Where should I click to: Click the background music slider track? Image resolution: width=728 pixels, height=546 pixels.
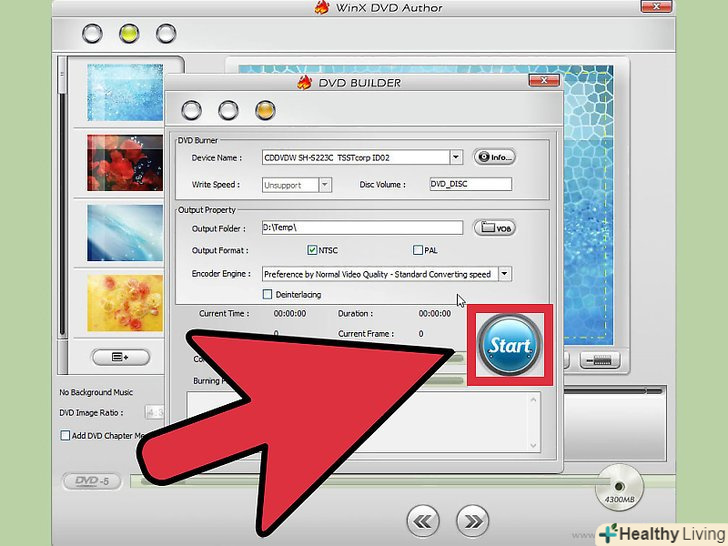[613, 391]
